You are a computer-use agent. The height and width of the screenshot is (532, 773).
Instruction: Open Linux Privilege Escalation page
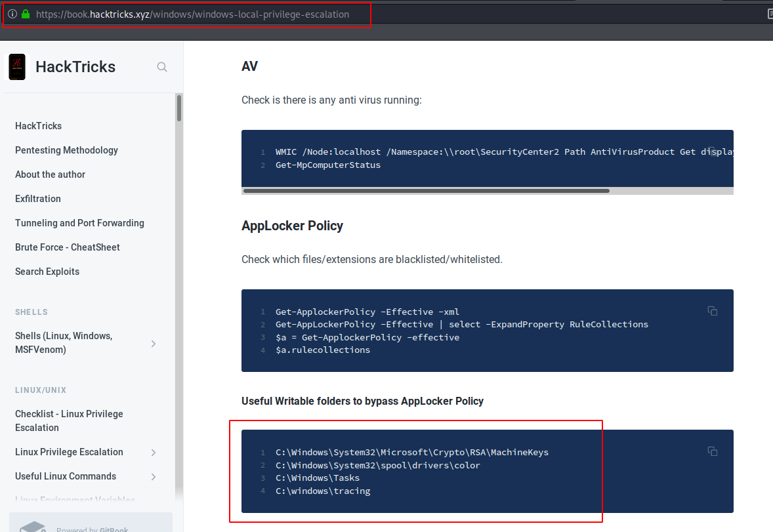click(69, 452)
